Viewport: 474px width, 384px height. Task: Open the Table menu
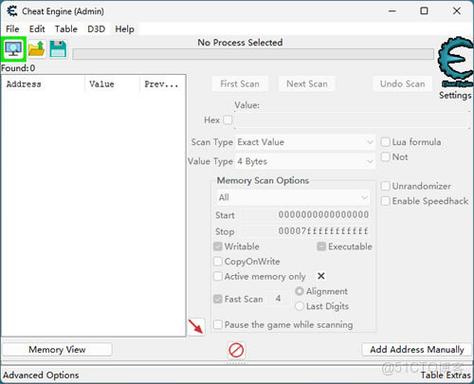(66, 29)
